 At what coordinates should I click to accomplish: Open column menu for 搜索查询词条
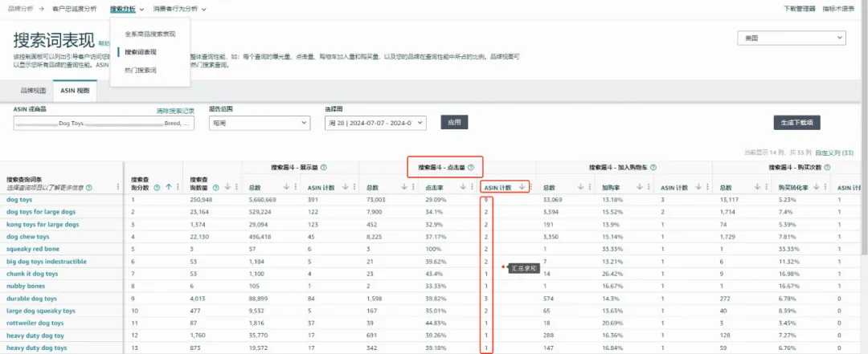pos(118,187)
